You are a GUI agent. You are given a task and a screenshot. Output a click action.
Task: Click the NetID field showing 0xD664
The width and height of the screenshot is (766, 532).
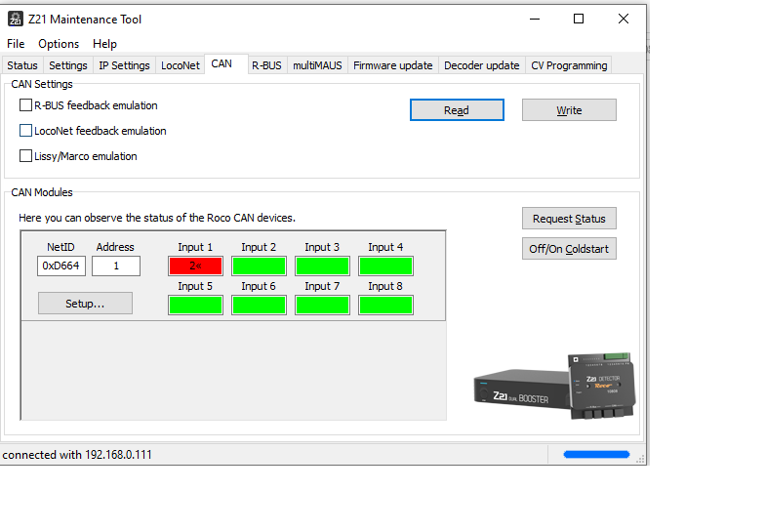(x=61, y=266)
